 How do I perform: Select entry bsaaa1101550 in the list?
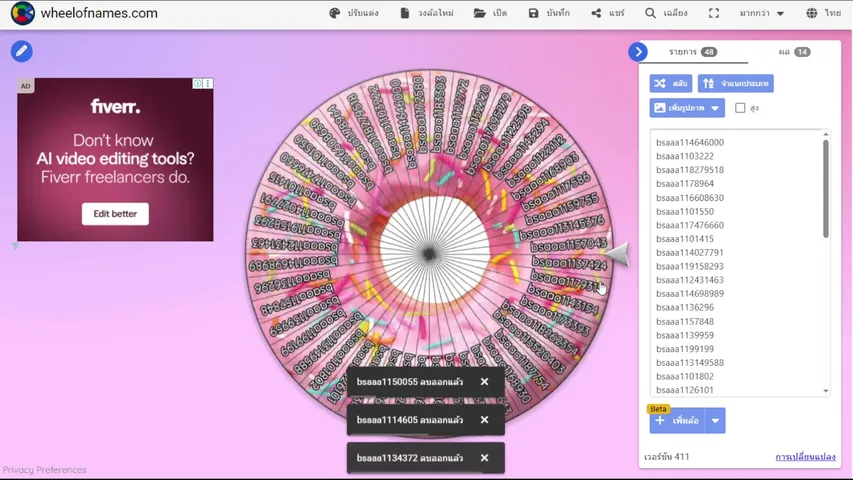685,211
